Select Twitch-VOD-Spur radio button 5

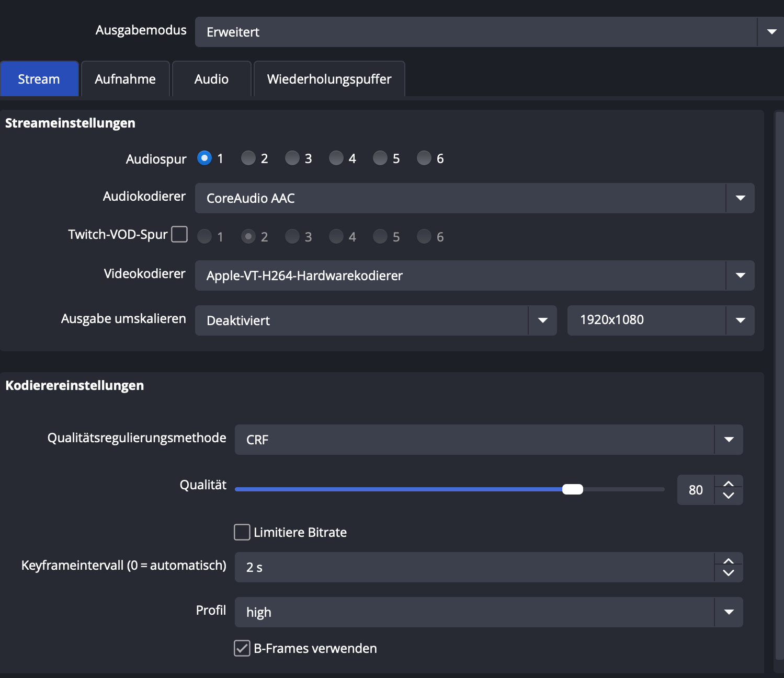(x=380, y=236)
